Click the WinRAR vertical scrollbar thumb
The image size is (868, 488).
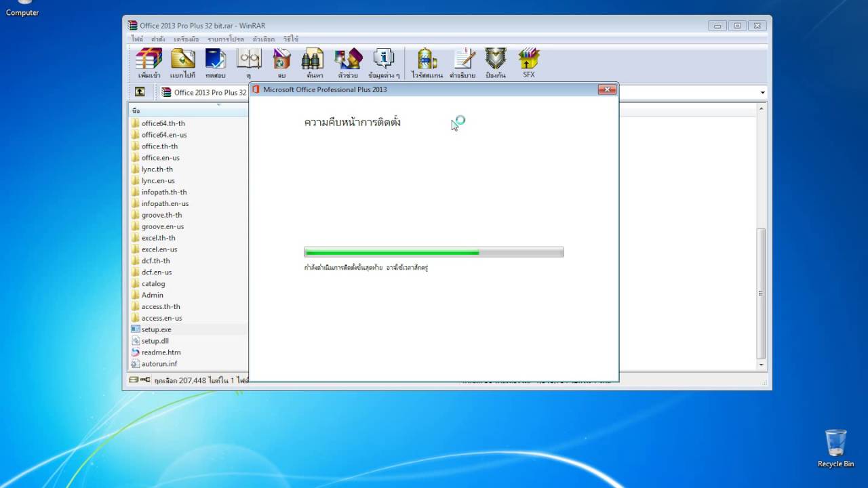click(x=762, y=293)
